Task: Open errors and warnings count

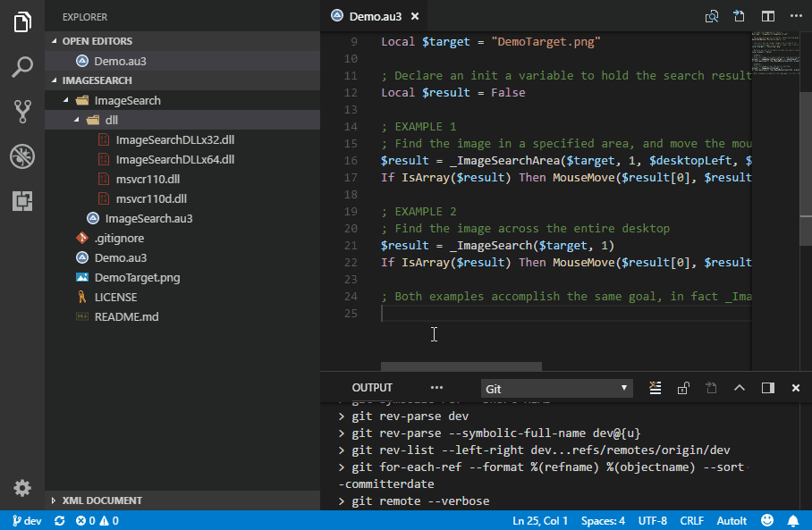Action: [97, 521]
